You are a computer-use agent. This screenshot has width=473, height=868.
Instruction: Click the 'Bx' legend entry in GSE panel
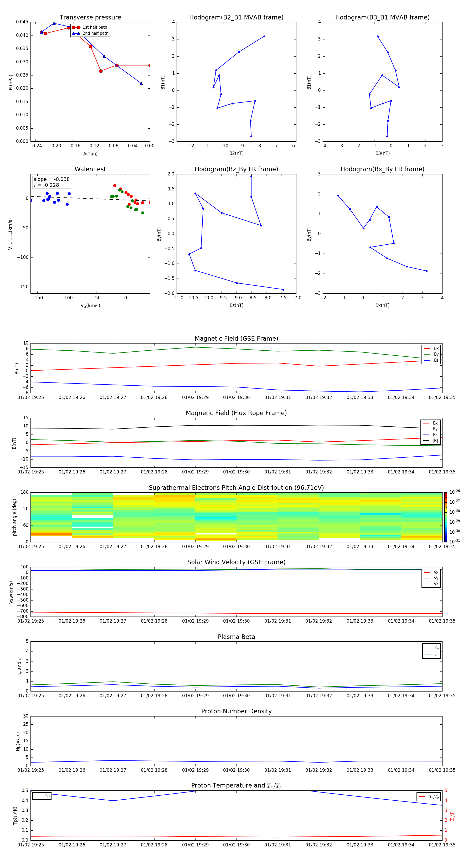[431, 349]
